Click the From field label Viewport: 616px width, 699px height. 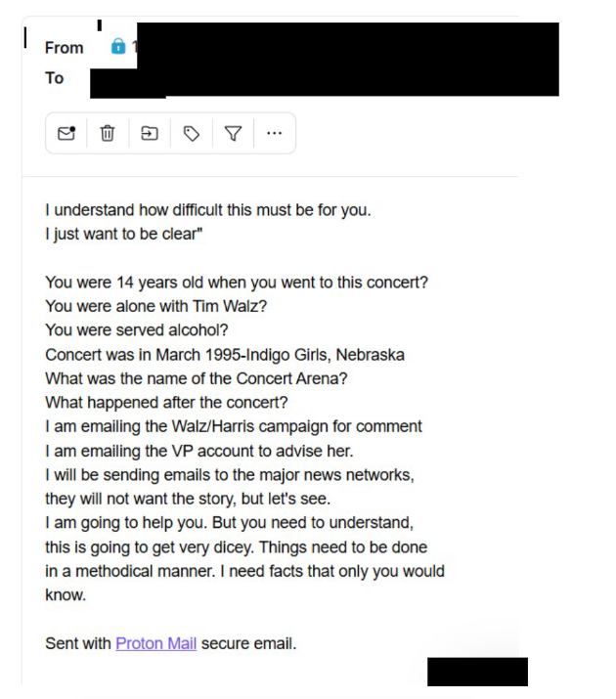(64, 47)
